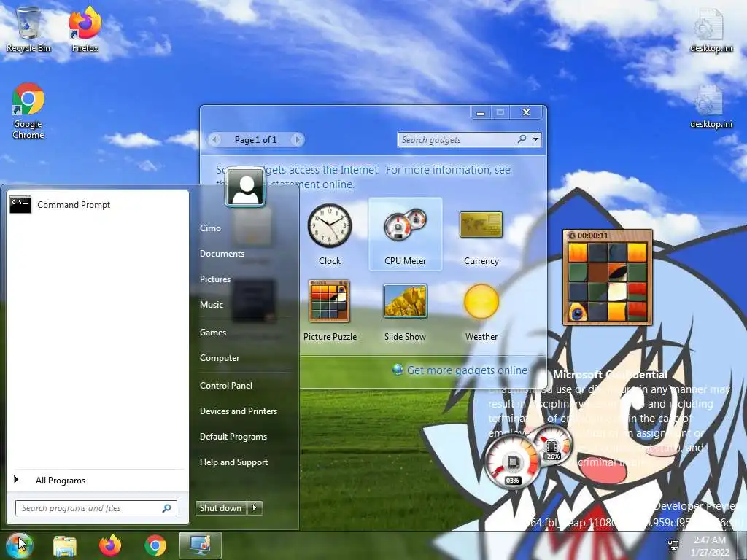Open Help and Support
Image resolution: width=747 pixels, height=560 pixels.
pyautogui.click(x=233, y=462)
